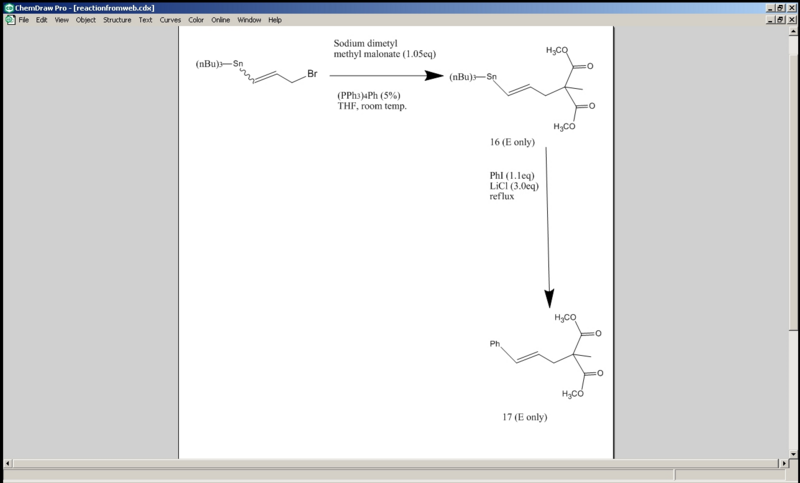
Task: Restore the inner document window
Action: point(781,20)
